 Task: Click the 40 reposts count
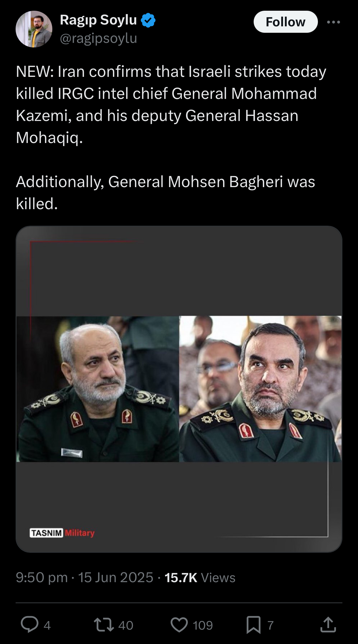(125, 625)
